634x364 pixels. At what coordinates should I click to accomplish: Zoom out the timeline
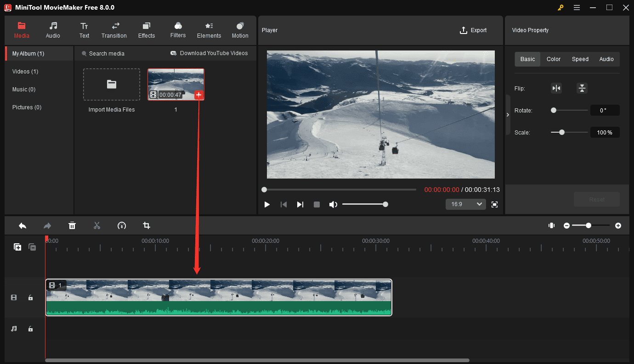[x=567, y=225]
